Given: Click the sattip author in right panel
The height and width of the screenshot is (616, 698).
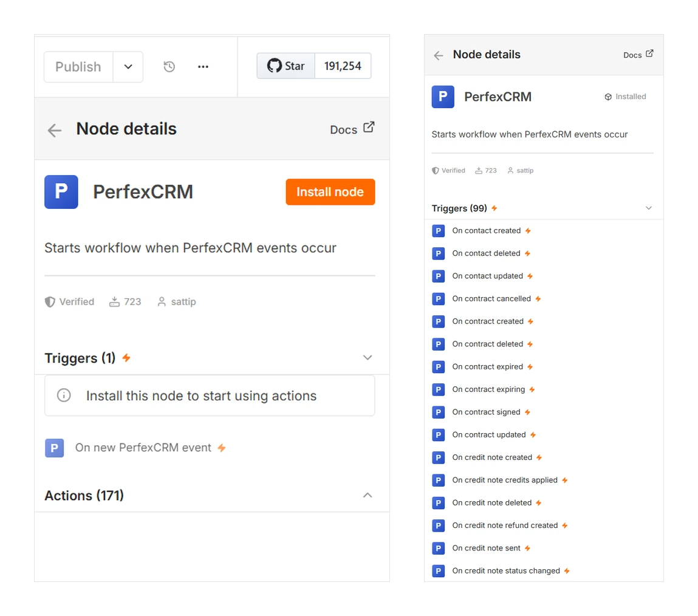Looking at the screenshot, I should pyautogui.click(x=521, y=171).
